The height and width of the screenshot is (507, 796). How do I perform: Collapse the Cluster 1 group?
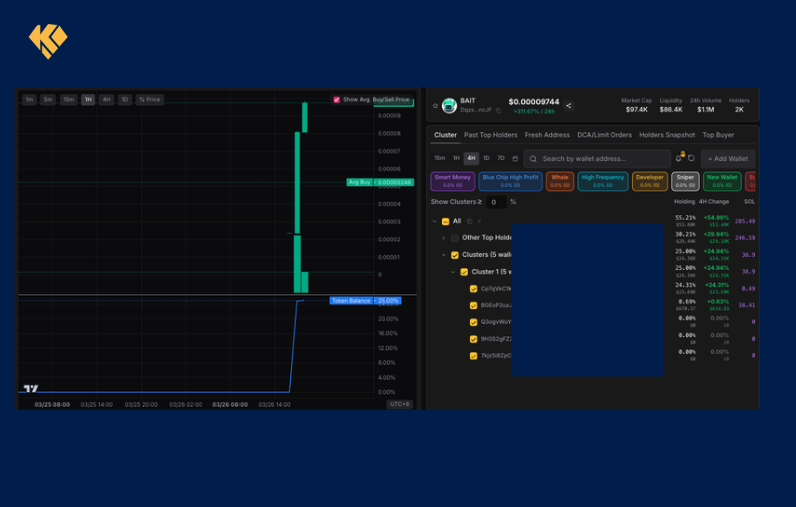pyautogui.click(x=453, y=272)
